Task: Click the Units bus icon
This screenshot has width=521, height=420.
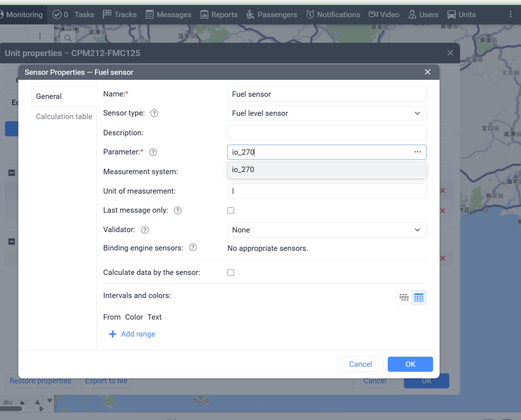Action: click(452, 14)
